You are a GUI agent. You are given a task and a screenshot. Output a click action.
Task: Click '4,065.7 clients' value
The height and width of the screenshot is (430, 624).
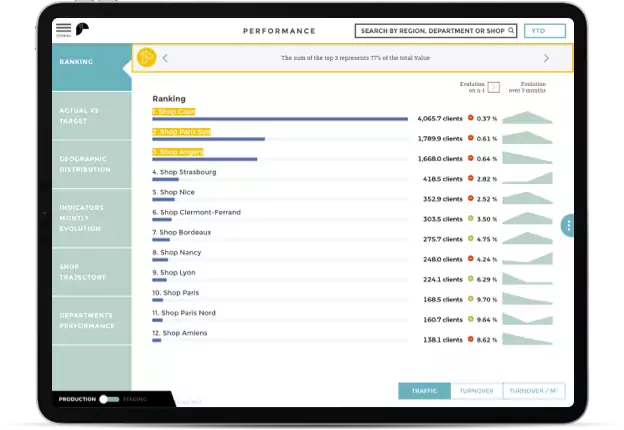pos(440,119)
